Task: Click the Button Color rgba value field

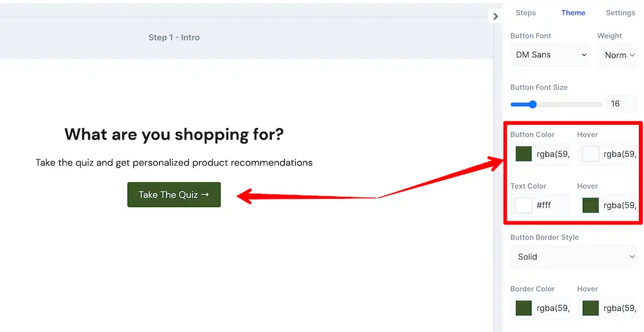Action: (x=553, y=154)
